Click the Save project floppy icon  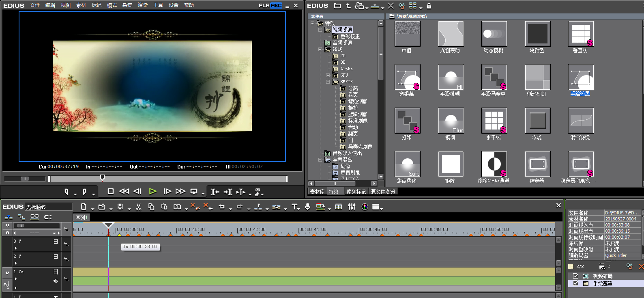(x=120, y=207)
